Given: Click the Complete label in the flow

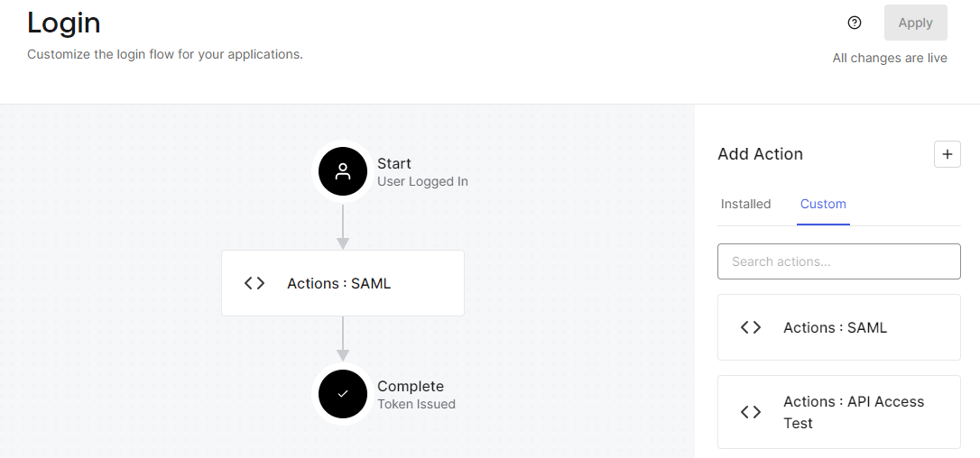Looking at the screenshot, I should tap(410, 386).
